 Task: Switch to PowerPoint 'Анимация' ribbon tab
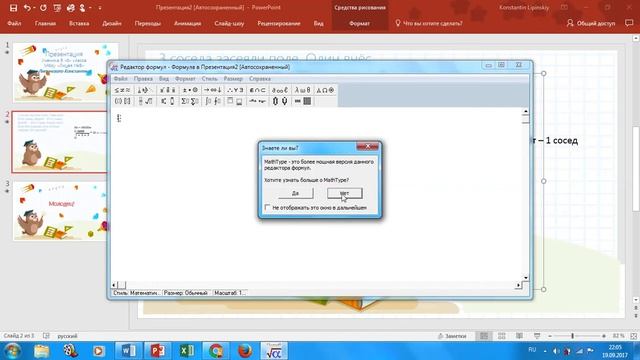coord(187,23)
